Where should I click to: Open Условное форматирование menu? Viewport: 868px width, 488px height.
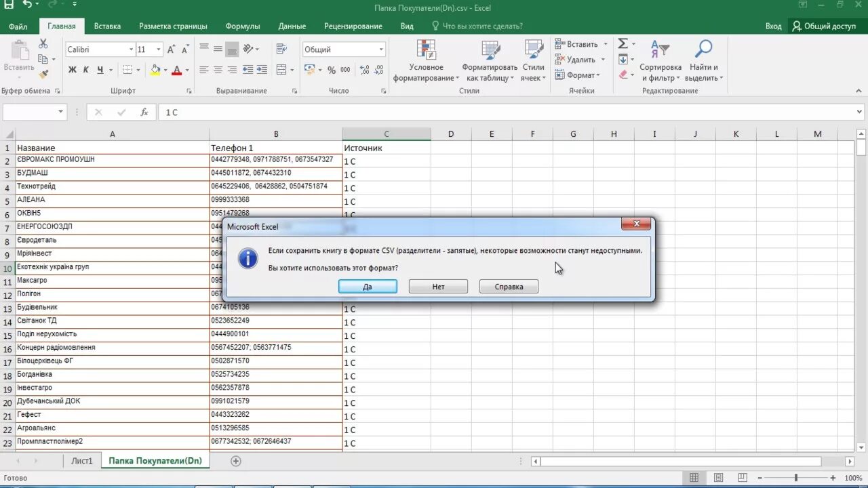[x=427, y=61]
